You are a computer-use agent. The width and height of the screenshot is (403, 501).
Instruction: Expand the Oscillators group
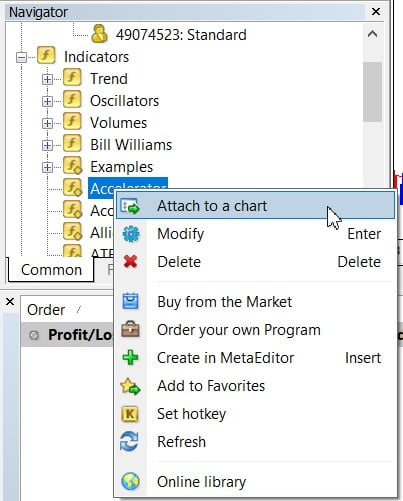(47, 101)
